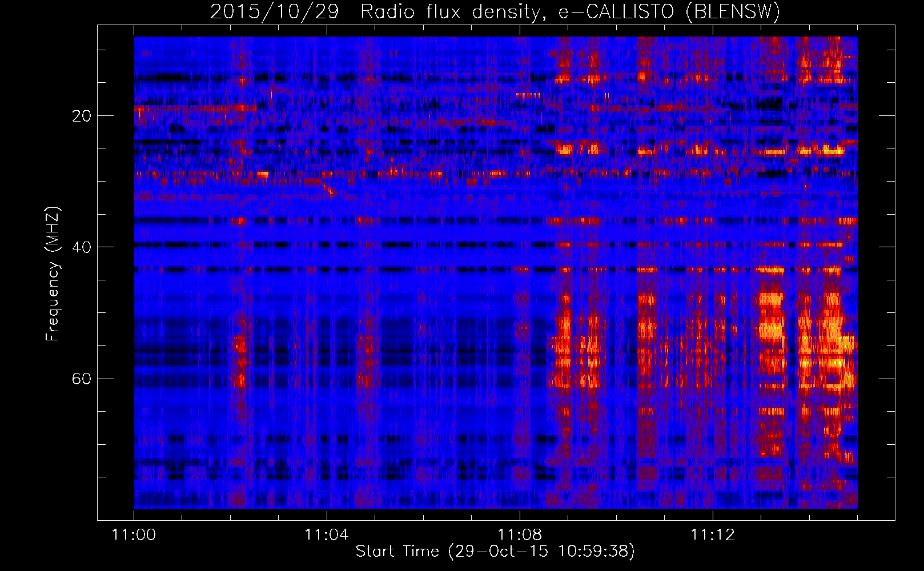The height and width of the screenshot is (571, 924).
Task: Select the 11:08 time tick label
Action: click(520, 535)
